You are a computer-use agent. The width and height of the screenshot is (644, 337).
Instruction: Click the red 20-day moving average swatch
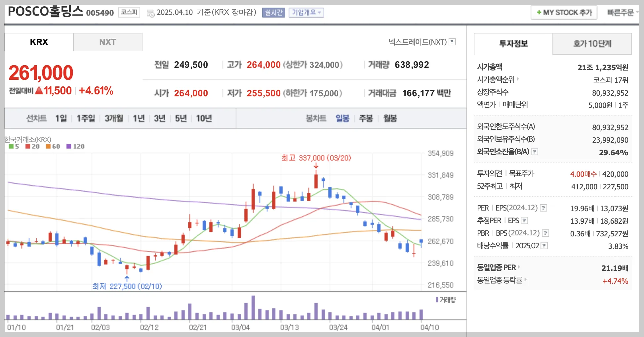[28, 146]
